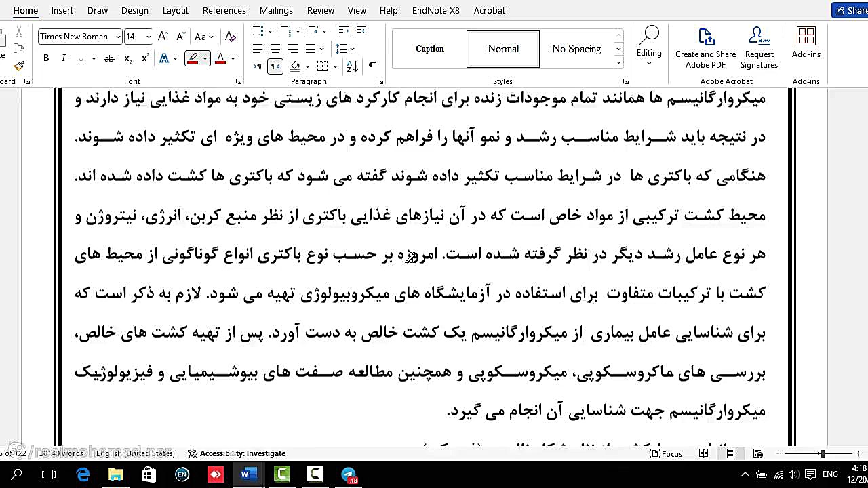
Task: Increase paragraph indent
Action: (361, 31)
